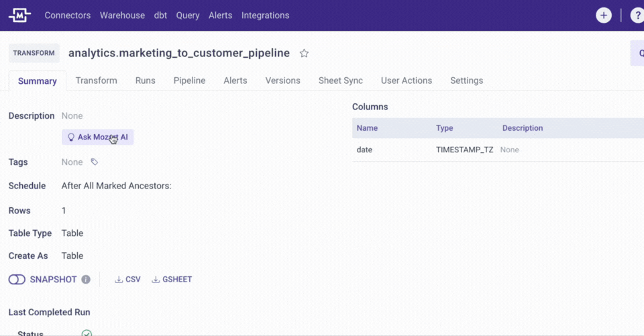Click the tag icon next to Tags
644x336 pixels.
95,162
